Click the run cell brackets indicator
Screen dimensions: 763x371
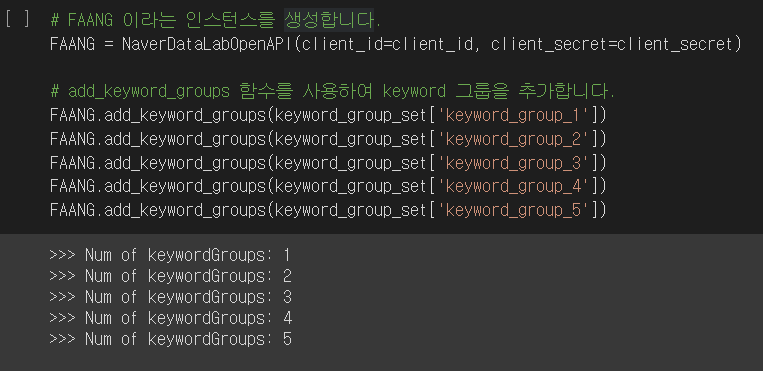tap(18, 20)
